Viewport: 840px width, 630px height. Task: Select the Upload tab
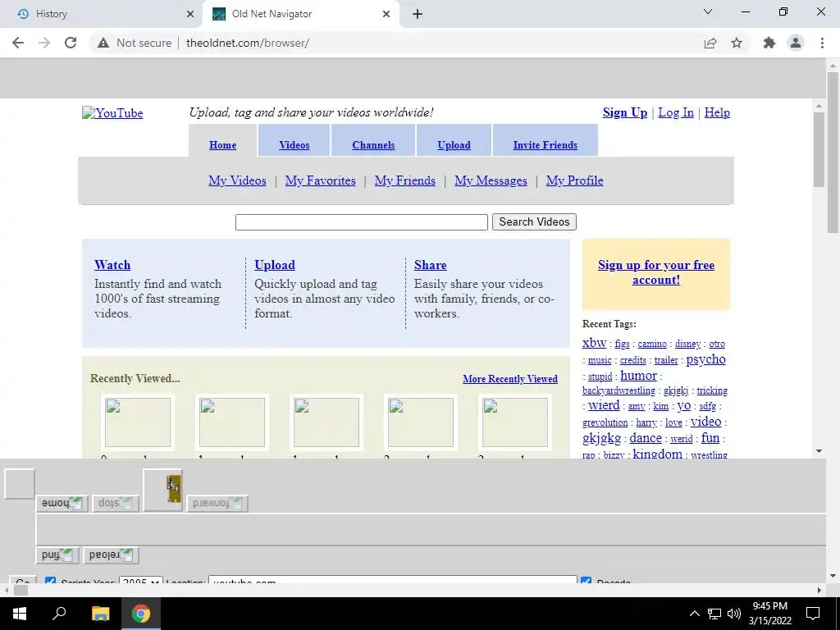point(454,145)
